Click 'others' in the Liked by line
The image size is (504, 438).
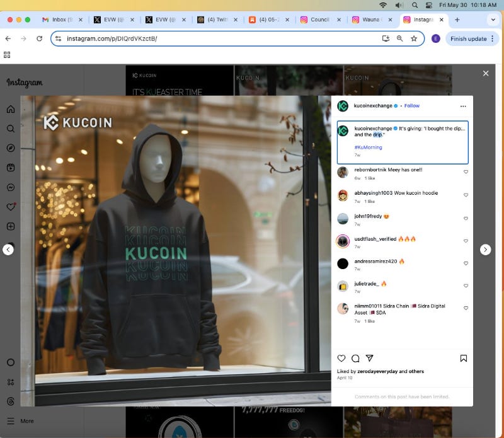pyautogui.click(x=416, y=371)
